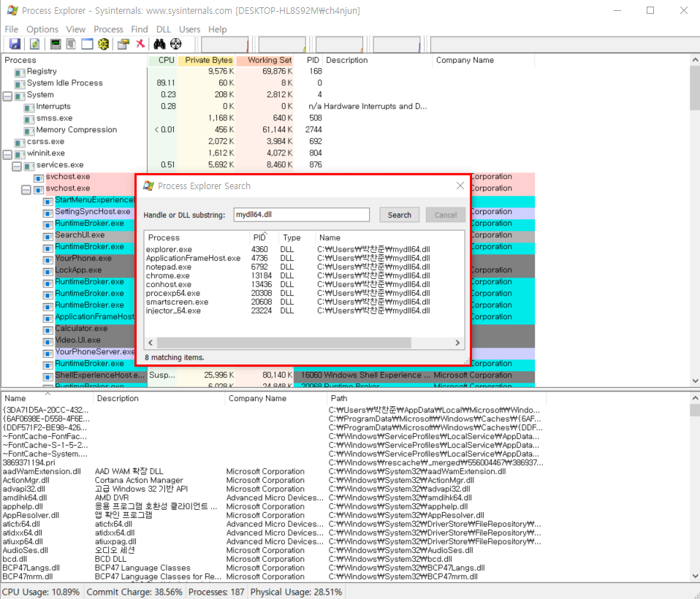The image size is (700, 599).
Task: Select the smartscreen.exe search result row
Action: pyautogui.click(x=303, y=302)
